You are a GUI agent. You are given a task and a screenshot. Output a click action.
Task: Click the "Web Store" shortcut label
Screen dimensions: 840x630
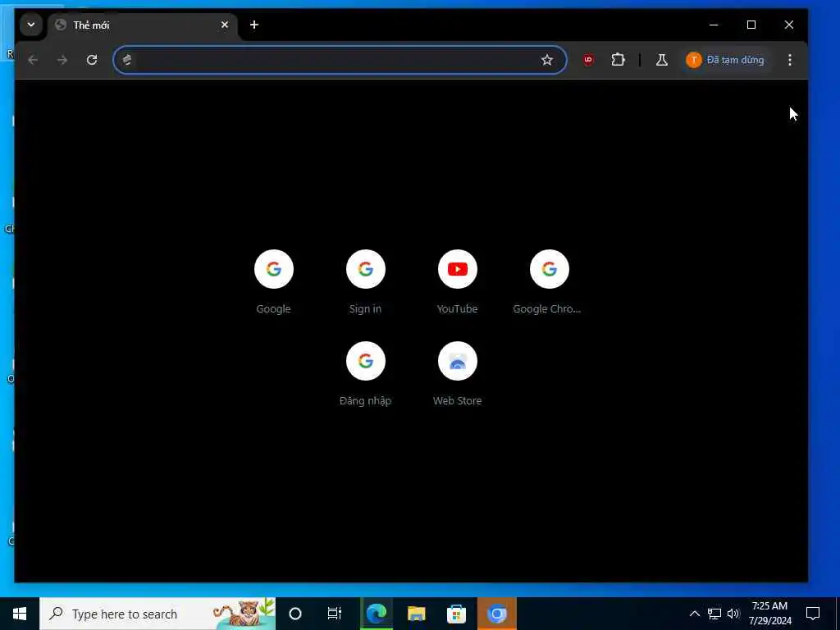coord(457,400)
